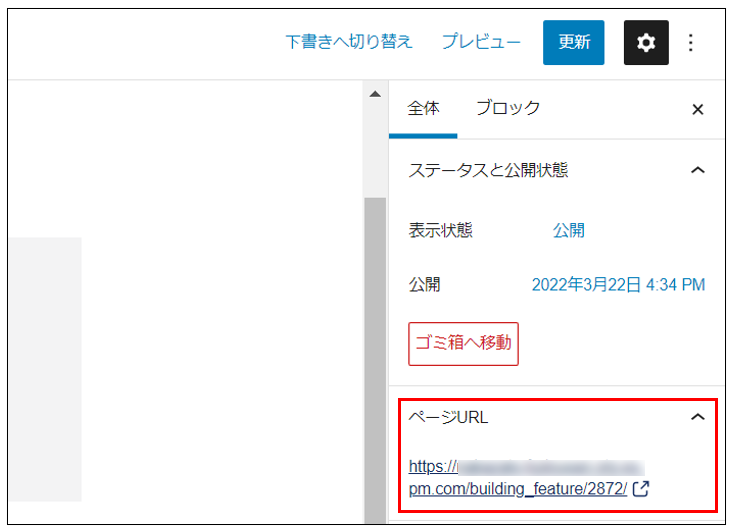Open the 公開 visibility setting link

[x=568, y=230]
